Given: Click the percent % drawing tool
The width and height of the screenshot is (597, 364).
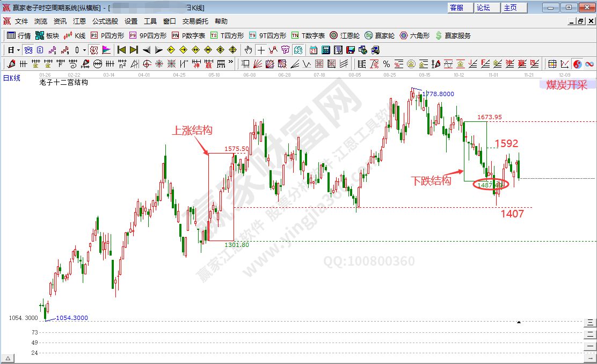Looking at the screenshot, I should (x=387, y=64).
